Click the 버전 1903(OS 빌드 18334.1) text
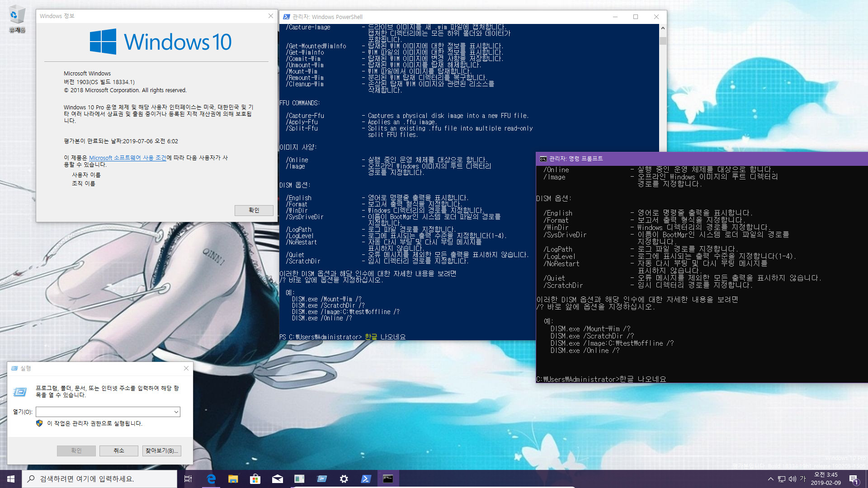868x488 pixels. tap(99, 82)
